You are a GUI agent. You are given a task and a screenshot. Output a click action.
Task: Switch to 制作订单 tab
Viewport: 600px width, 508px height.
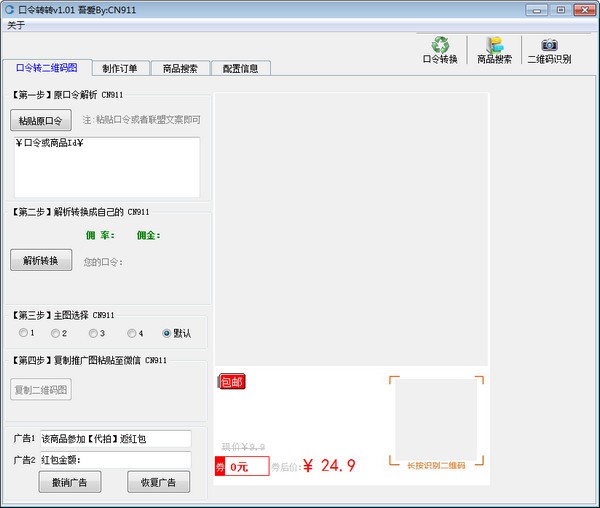[x=120, y=69]
